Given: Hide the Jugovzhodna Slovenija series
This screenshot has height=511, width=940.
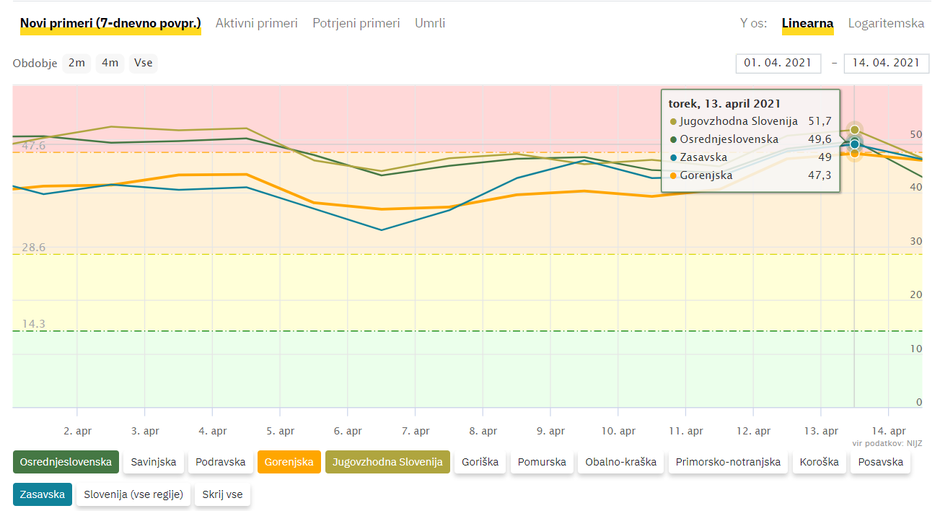Looking at the screenshot, I should tap(387, 462).
